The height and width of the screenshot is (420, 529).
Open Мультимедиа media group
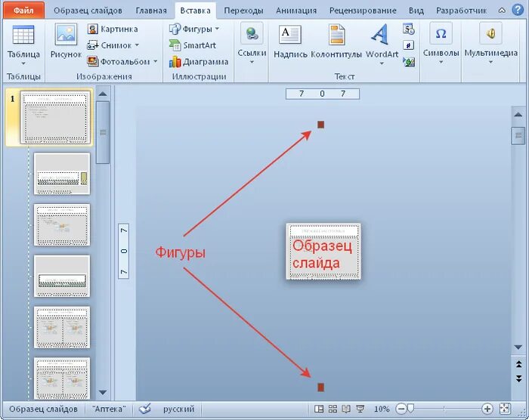[x=491, y=43]
